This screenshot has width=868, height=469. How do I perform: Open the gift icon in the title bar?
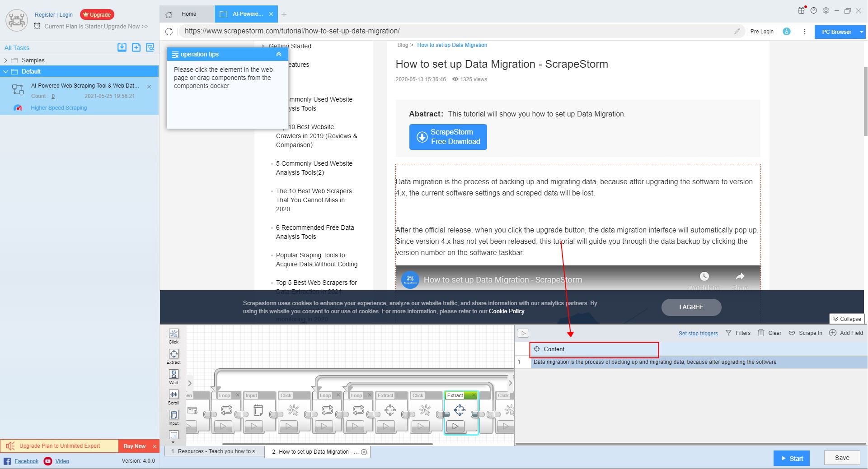(802, 10)
